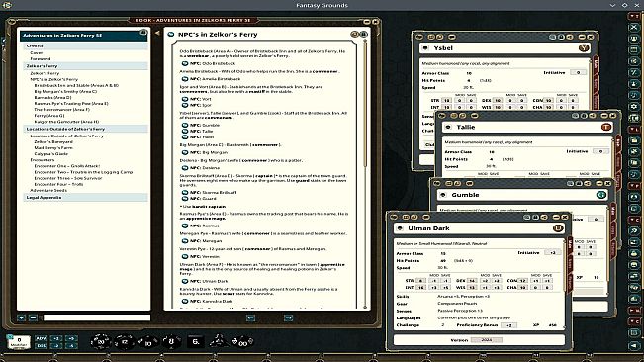The image size is (644, 362).
Task: Click the Modifier box value
Action: (x=19, y=341)
